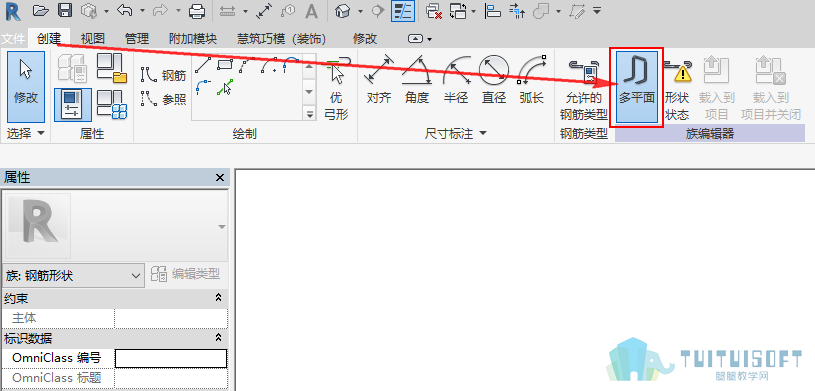
Task: Pick the Aligned Dimension quick access icon
Action: click(x=264, y=11)
